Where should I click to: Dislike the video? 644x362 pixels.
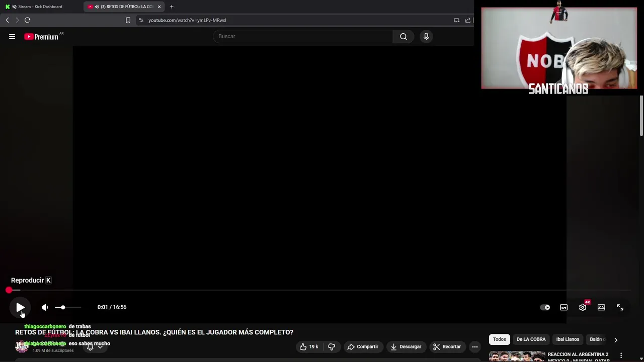click(x=332, y=346)
